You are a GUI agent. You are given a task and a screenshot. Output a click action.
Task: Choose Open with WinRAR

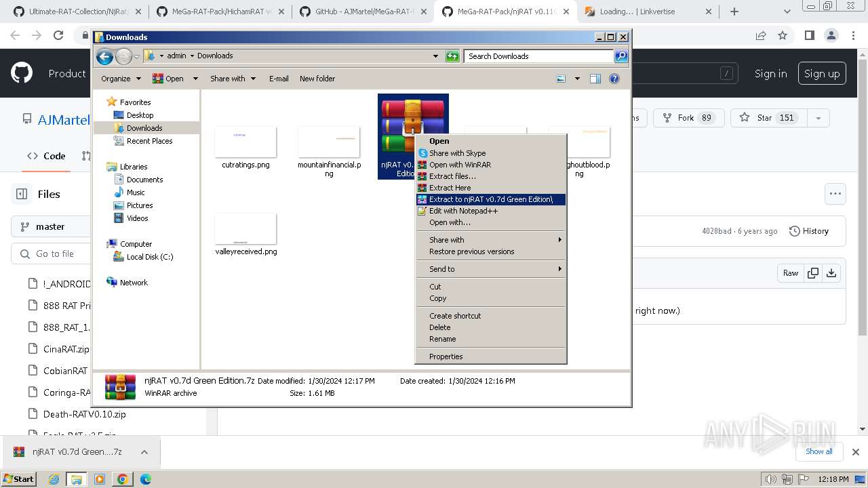click(491, 165)
